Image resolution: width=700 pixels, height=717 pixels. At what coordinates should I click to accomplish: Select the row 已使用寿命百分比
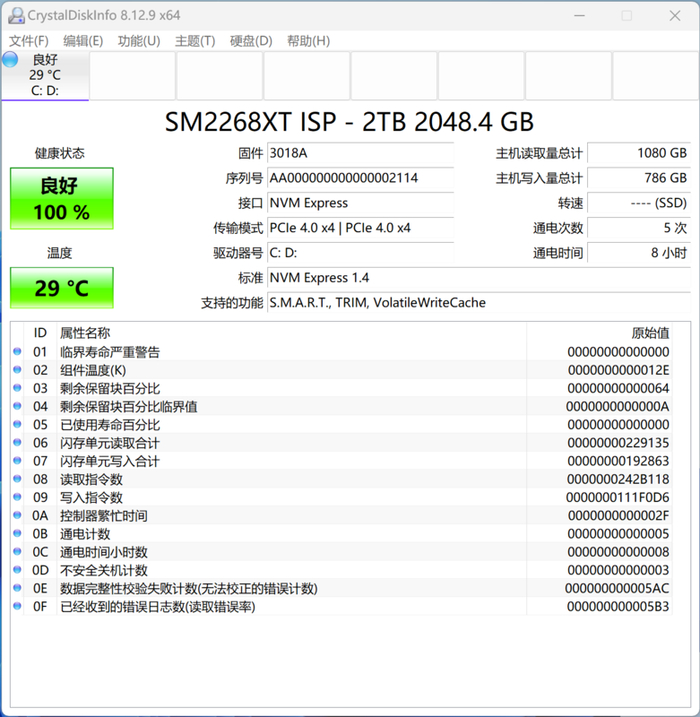click(x=342, y=425)
